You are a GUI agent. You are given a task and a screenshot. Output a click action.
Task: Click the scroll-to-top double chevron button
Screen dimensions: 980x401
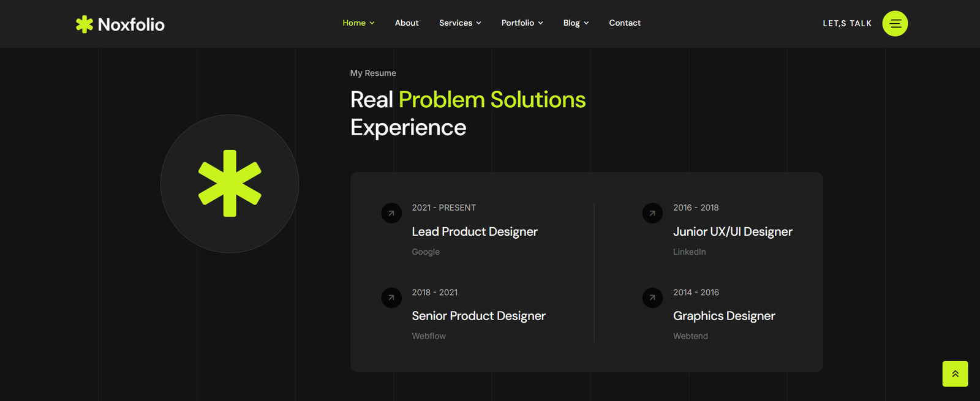pos(955,373)
